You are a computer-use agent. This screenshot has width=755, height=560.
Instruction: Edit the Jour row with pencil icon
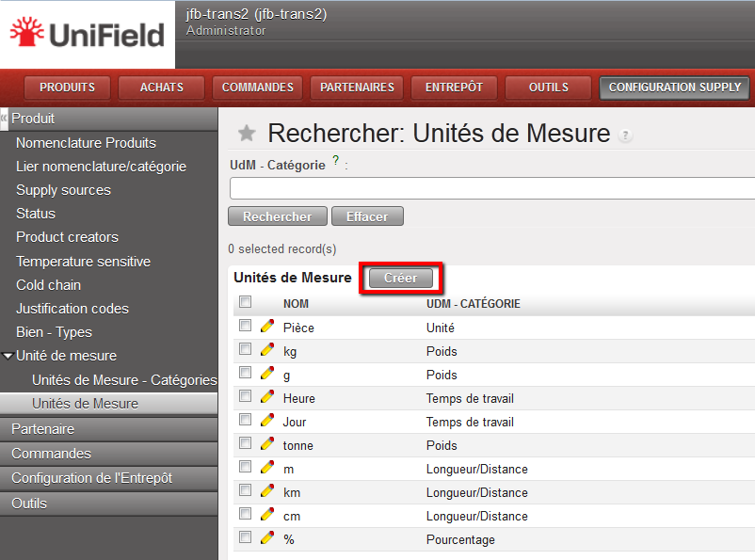pyautogui.click(x=267, y=421)
